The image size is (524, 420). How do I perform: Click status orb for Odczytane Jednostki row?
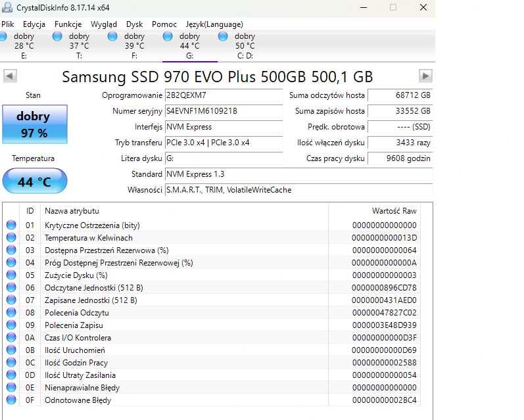click(11, 287)
